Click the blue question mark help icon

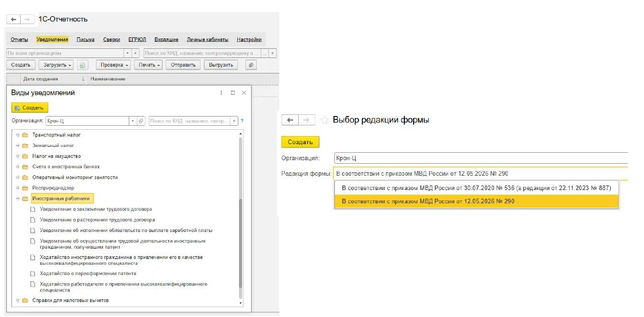[x=242, y=121]
